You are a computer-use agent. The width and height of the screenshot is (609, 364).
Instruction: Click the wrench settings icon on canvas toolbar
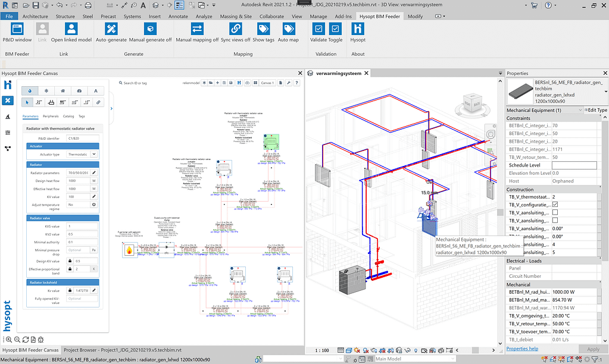pyautogui.click(x=289, y=83)
